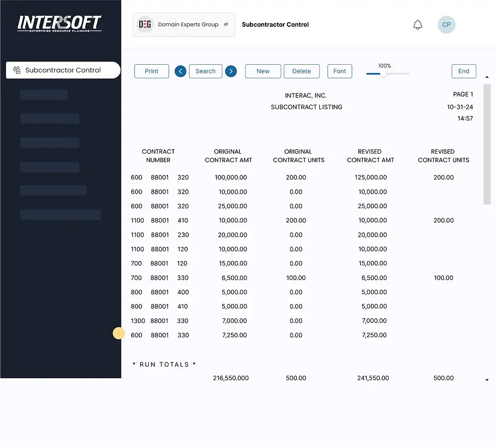The width and height of the screenshot is (496, 448).
Task: Open the Domain Experts Group selector
Action: pos(184,24)
